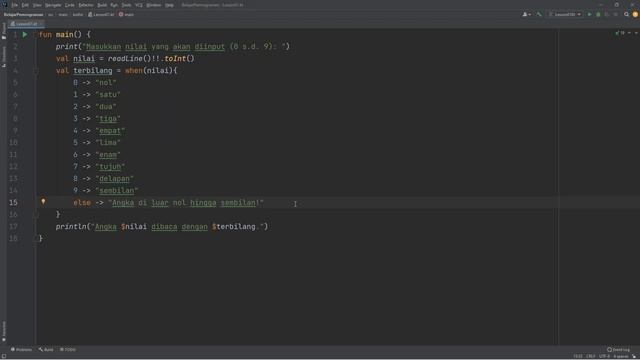The image size is (640, 360).
Task: Run with coverage toolbar icon
Action: (607, 14)
